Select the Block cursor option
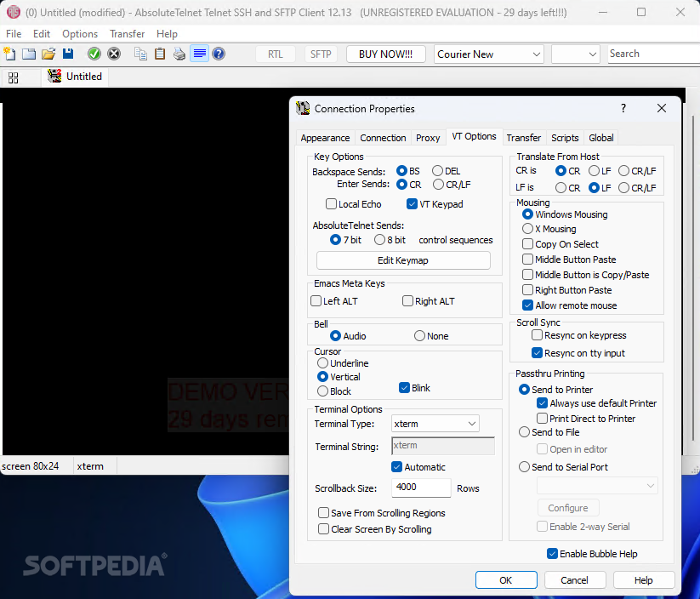This screenshot has width=700, height=599. 334,391
